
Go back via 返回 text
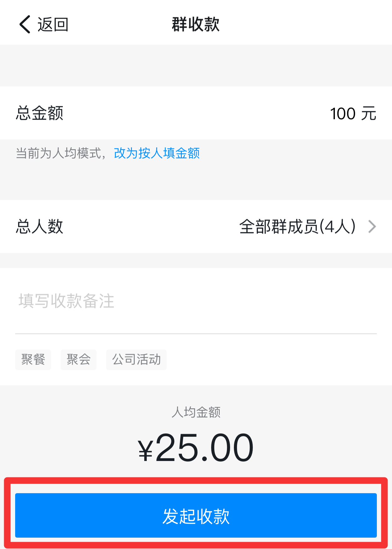pyautogui.click(x=53, y=24)
